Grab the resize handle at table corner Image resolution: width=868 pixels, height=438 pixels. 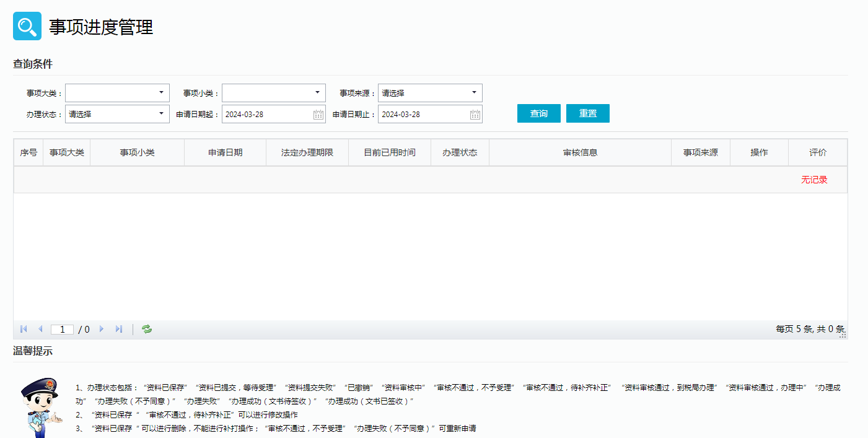pos(843,335)
